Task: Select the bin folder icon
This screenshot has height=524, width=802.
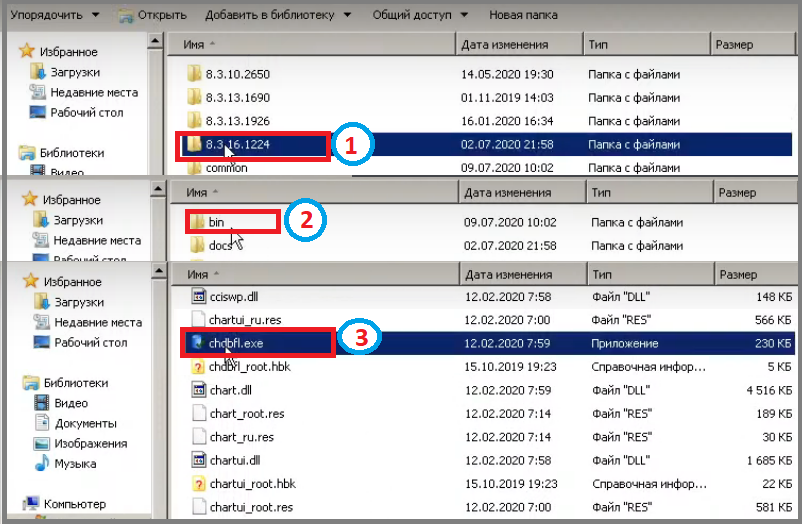Action: pyautogui.click(x=197, y=222)
